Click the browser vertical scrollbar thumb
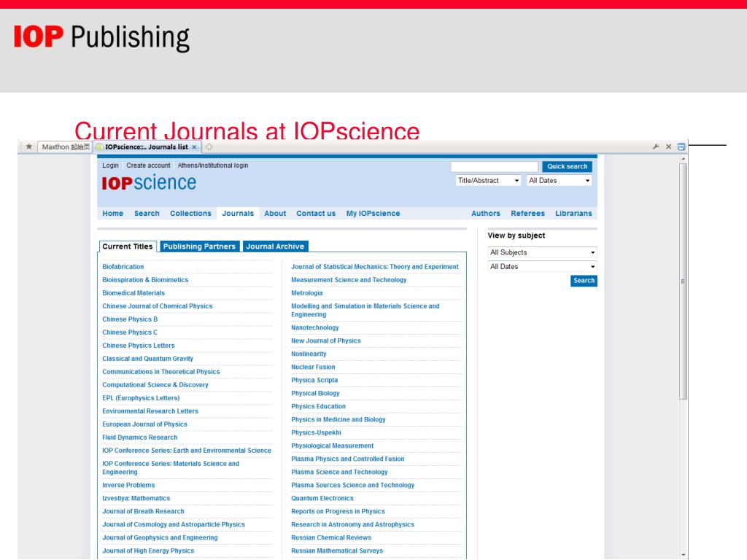747x560 pixels. point(683,281)
